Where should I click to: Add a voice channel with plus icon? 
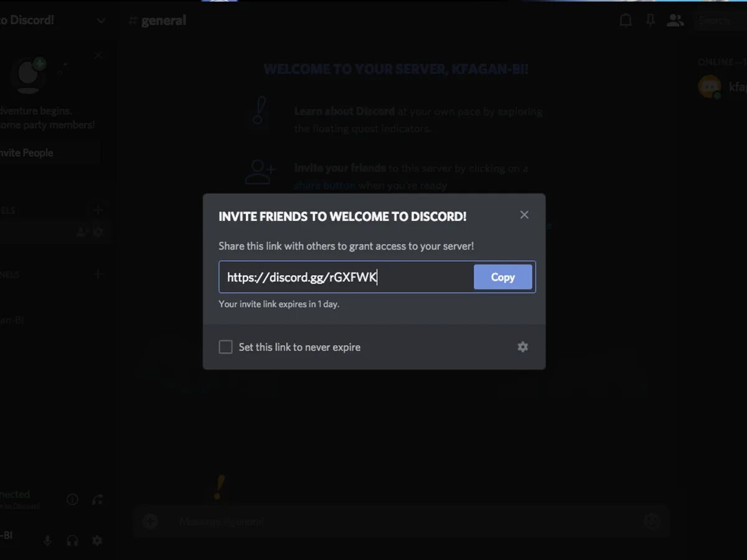[97, 274]
